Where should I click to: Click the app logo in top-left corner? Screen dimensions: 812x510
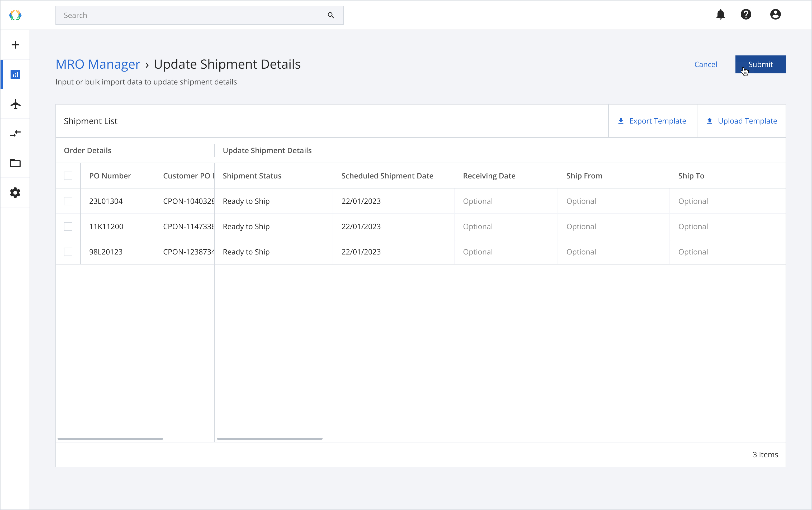[x=15, y=15]
